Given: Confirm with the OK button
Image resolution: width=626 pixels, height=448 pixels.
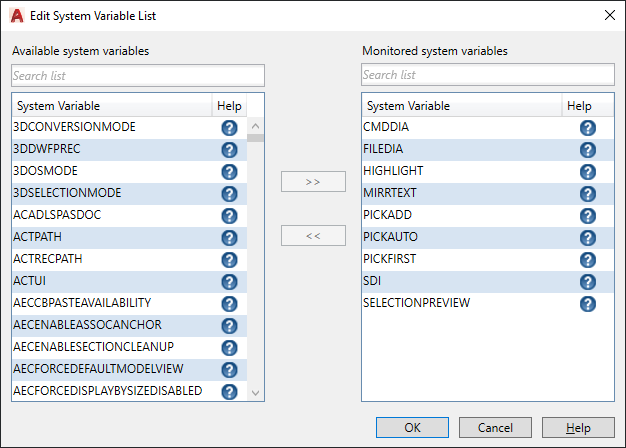Looking at the screenshot, I should 412,428.
